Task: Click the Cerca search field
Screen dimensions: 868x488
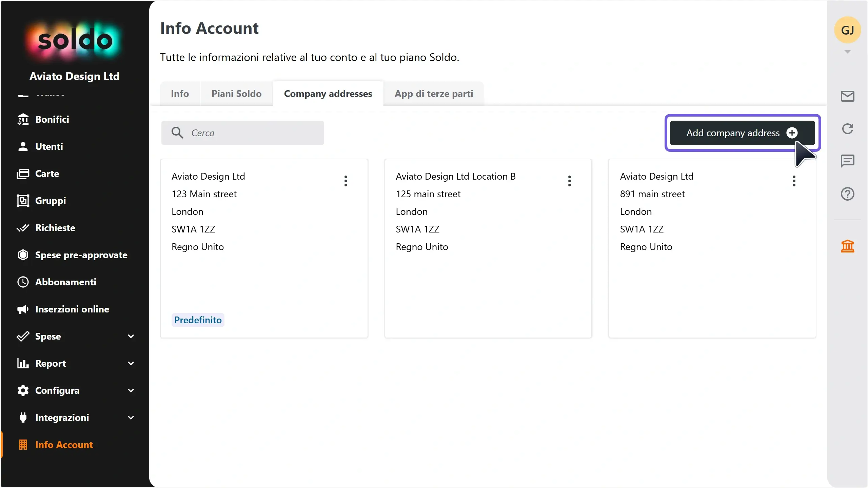Action: [242, 133]
